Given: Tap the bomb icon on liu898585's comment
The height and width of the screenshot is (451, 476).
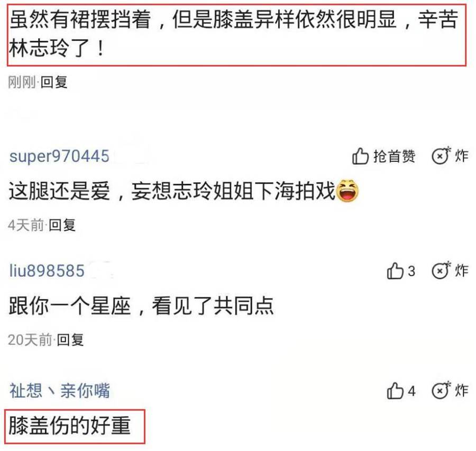Looking at the screenshot, I should 441,270.
